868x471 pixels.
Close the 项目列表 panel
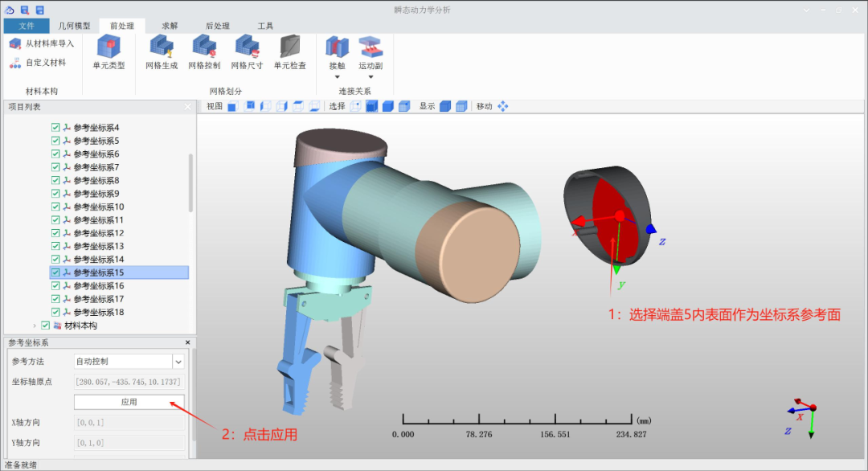point(187,107)
